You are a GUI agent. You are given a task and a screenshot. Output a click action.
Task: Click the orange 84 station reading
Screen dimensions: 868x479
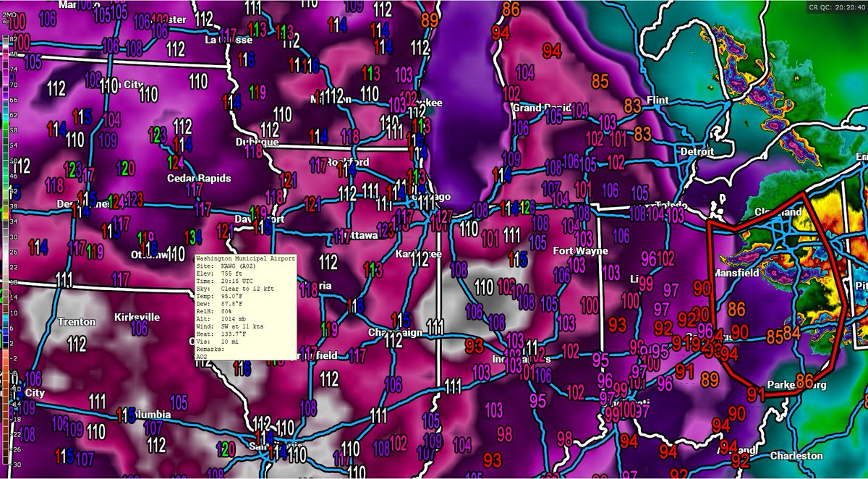[792, 333]
